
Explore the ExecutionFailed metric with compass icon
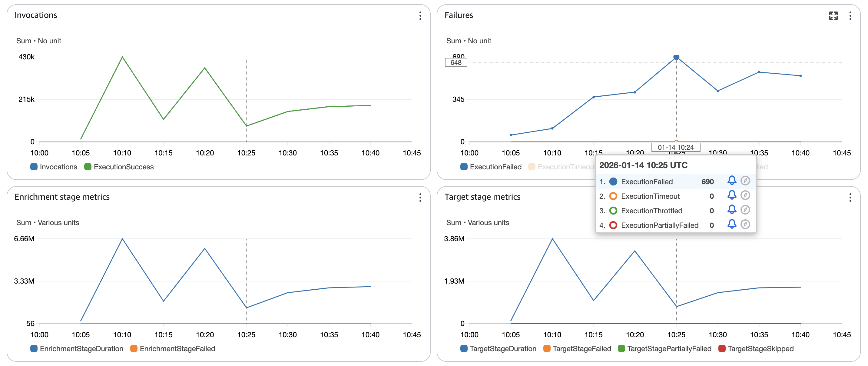point(745,181)
